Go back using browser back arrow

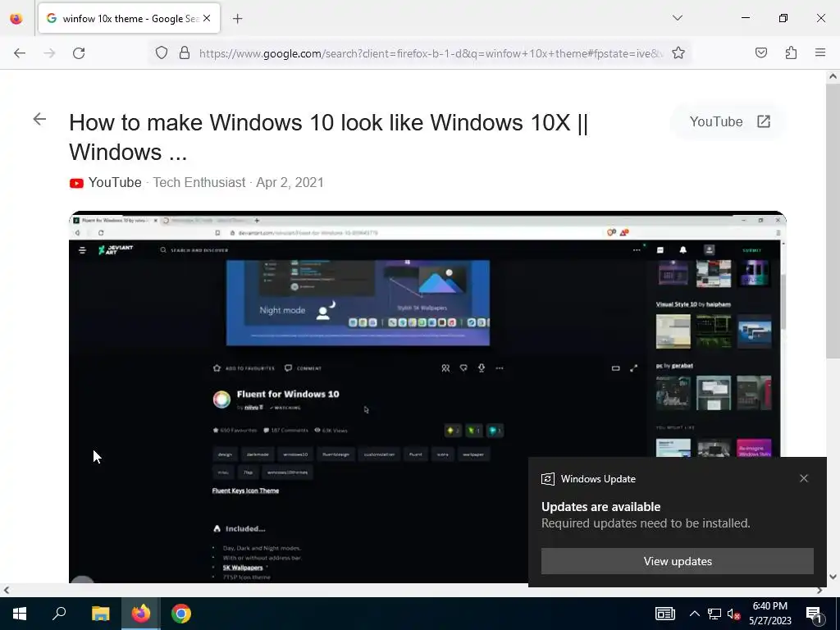click(x=20, y=53)
